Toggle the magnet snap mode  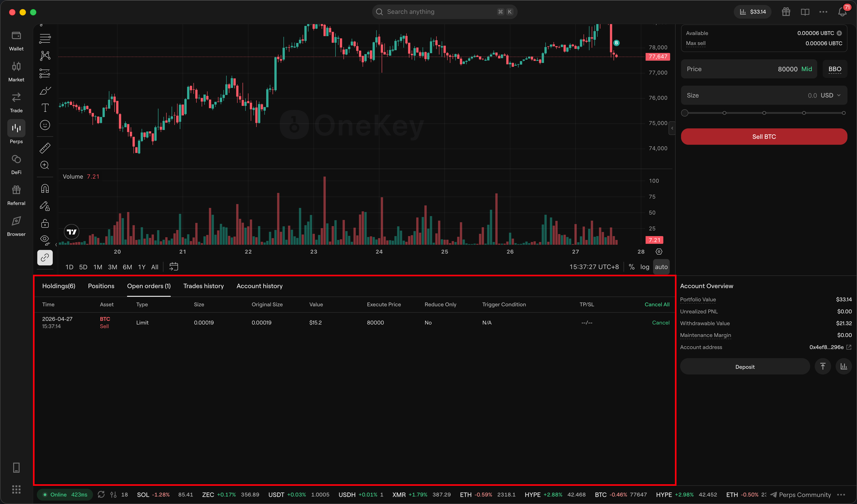click(45, 188)
